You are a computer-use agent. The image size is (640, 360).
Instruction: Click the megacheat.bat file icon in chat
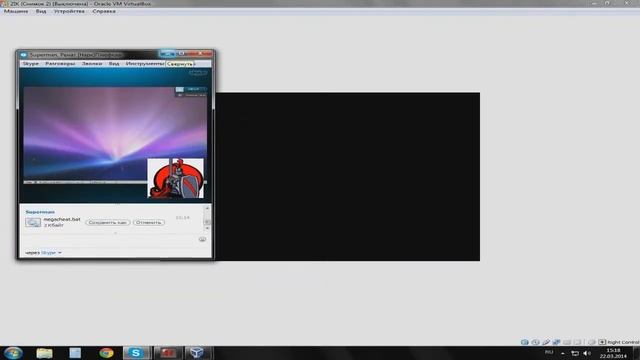(33, 222)
